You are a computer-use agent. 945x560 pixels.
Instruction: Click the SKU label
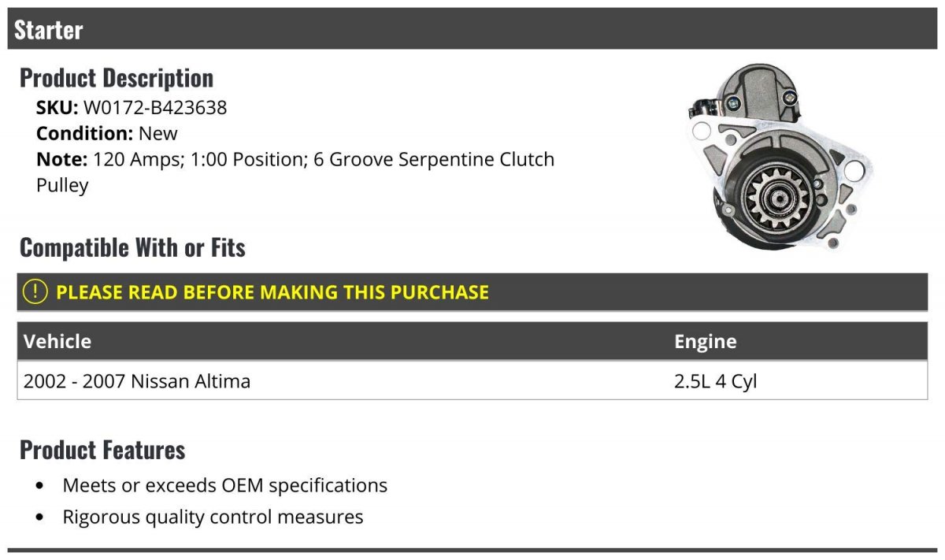(57, 107)
